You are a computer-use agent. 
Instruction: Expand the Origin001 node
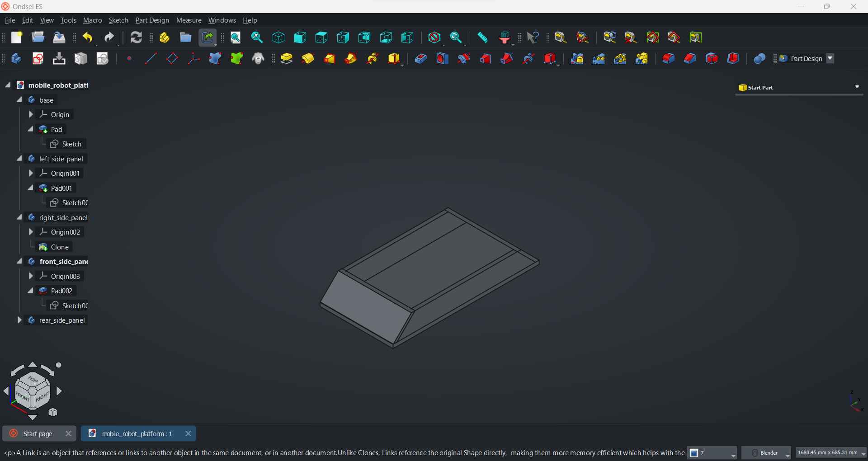click(x=31, y=174)
